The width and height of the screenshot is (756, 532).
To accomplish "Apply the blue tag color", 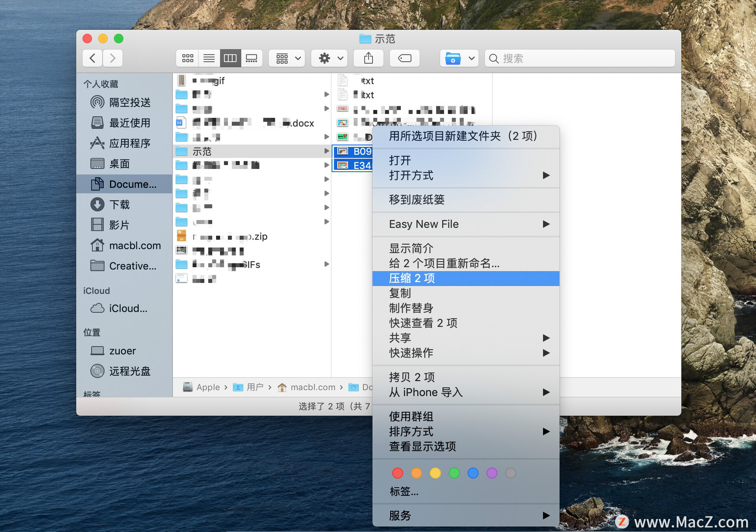I will click(x=473, y=473).
